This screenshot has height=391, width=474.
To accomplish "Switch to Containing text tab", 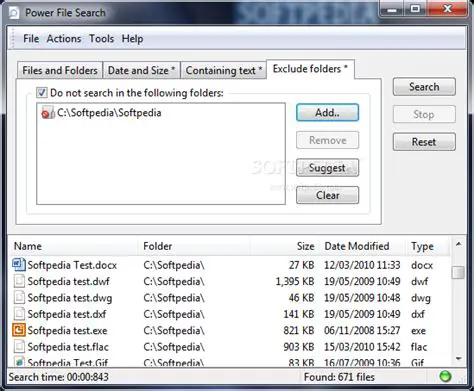I will (x=223, y=70).
